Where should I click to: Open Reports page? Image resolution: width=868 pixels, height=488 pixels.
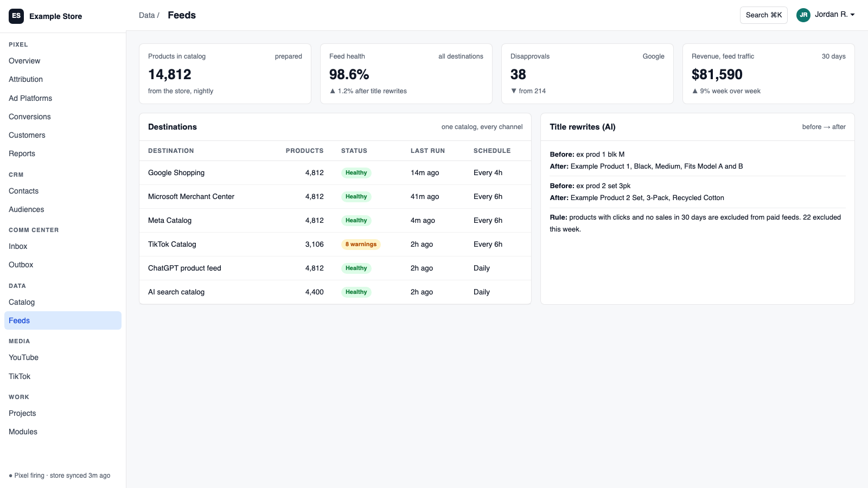tap(63, 153)
